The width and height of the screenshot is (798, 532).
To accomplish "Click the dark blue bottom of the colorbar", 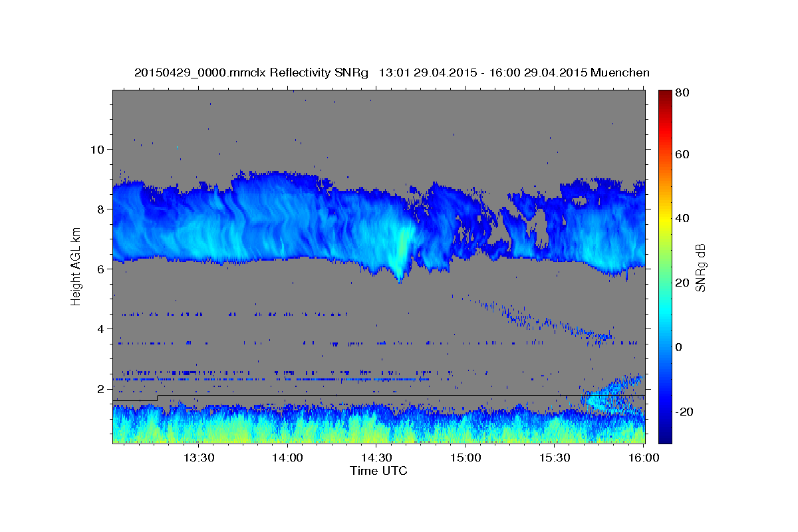I will [x=665, y=437].
